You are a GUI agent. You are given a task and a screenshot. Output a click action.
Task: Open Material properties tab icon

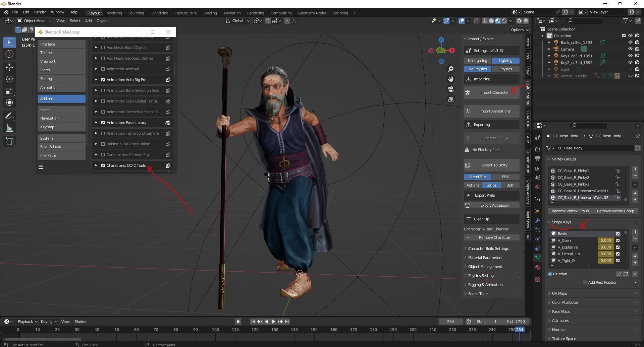(538, 267)
